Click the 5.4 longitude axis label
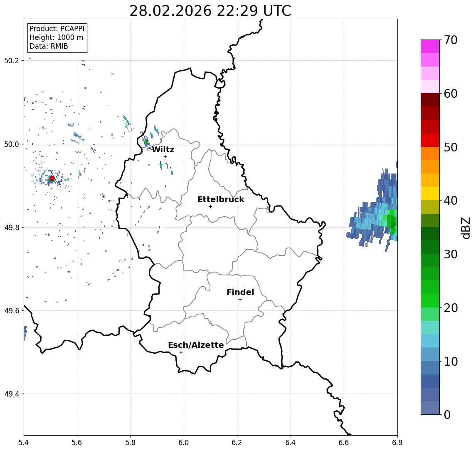This screenshot has height=451, width=476. point(24,443)
